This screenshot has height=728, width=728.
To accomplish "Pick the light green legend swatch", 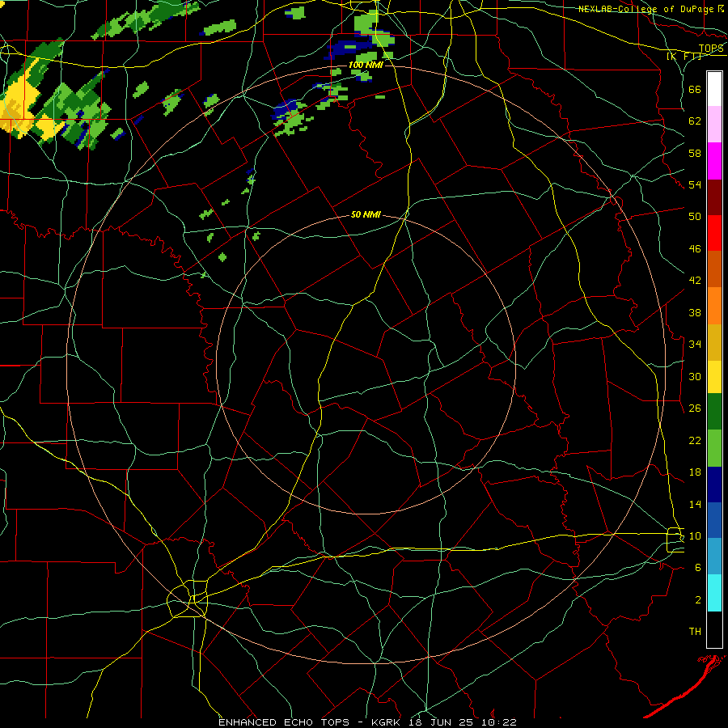I will [x=714, y=448].
